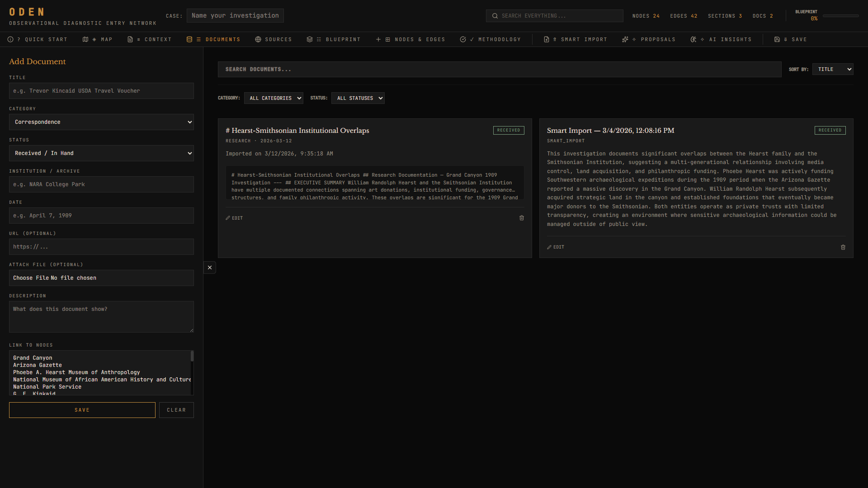Image resolution: width=868 pixels, height=488 pixels.
Task: Open the Sort By Title dropdown
Action: coord(832,69)
